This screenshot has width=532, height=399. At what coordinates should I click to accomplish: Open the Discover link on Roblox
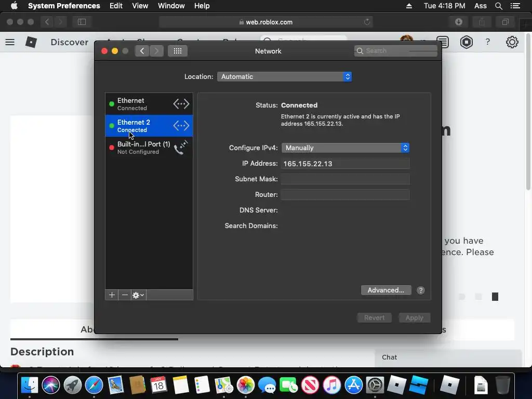point(70,42)
